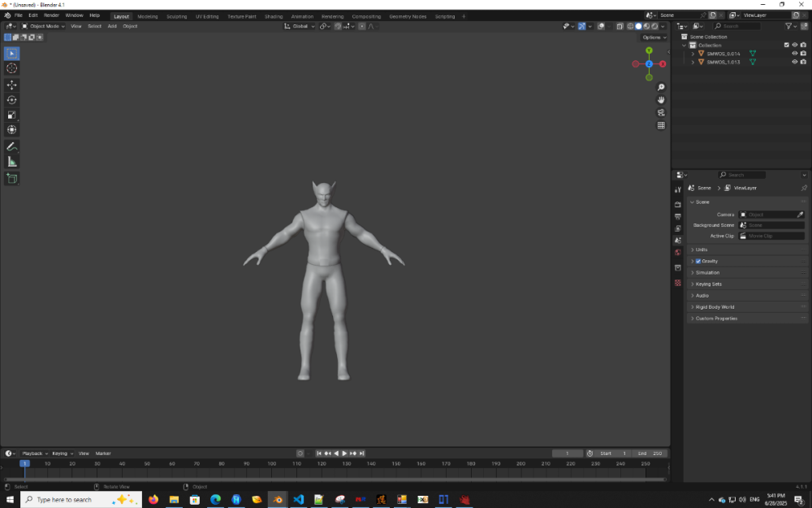Switch to the Shading workspace tab
The width and height of the screenshot is (812, 508).
[274, 15]
